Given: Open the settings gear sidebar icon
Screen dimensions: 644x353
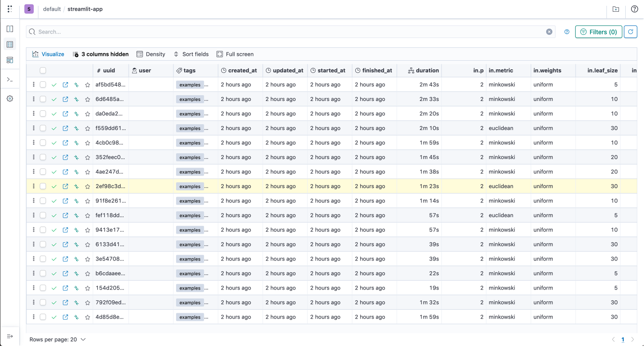Looking at the screenshot, I should [x=10, y=98].
